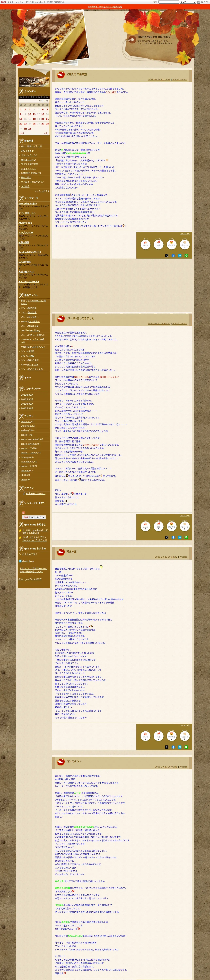
Task: Click 続き希望 reaction under 残高不足 post
Action: (x=172, y=736)
